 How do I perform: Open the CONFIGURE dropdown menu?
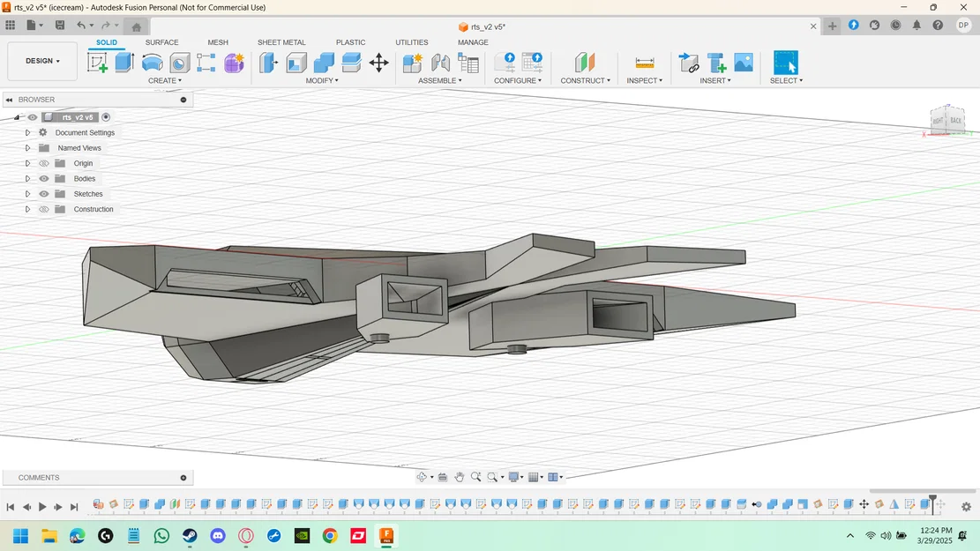(x=518, y=80)
